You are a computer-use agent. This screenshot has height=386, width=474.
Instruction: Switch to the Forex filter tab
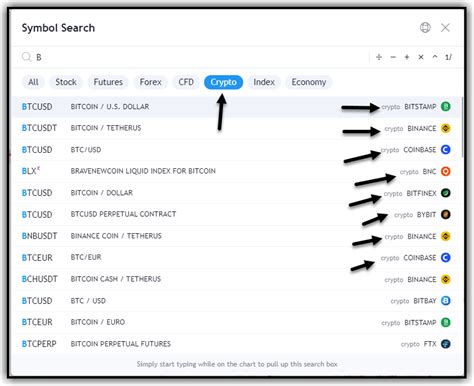click(150, 82)
